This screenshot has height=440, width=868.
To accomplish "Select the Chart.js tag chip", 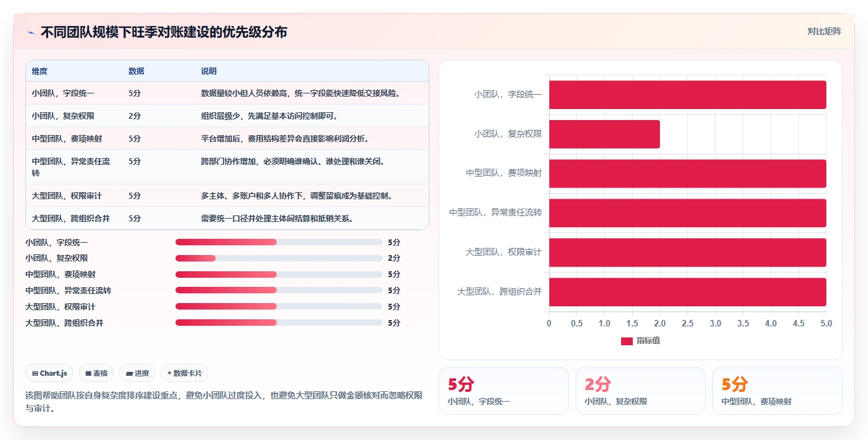I will pos(50,373).
